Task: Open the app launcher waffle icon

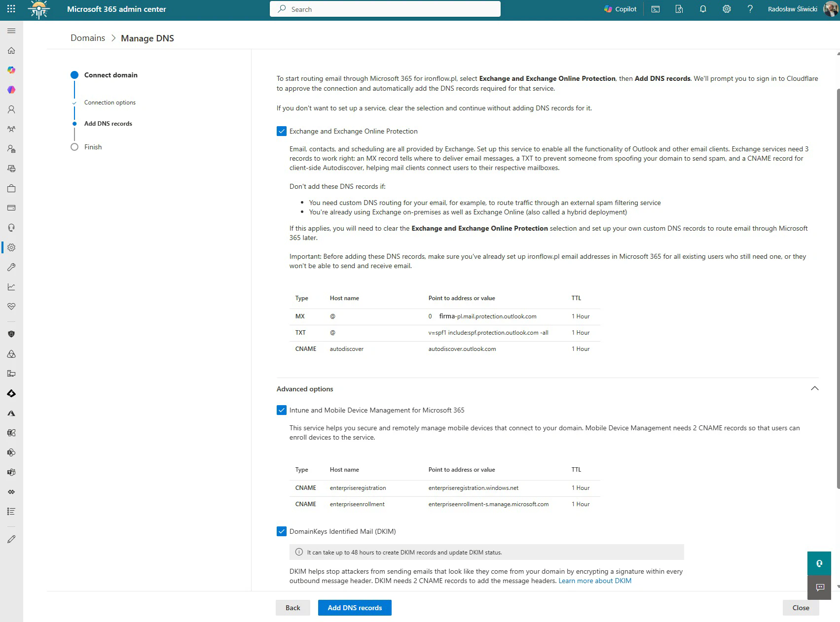Action: coord(11,9)
